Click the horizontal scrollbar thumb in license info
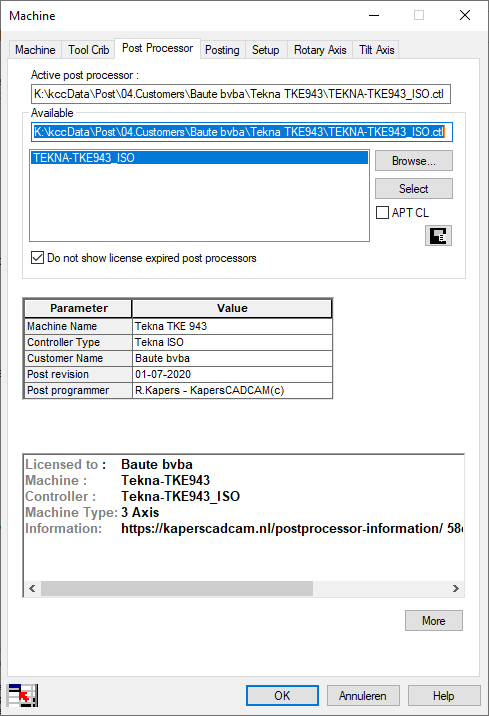The image size is (489, 716). (x=177, y=588)
